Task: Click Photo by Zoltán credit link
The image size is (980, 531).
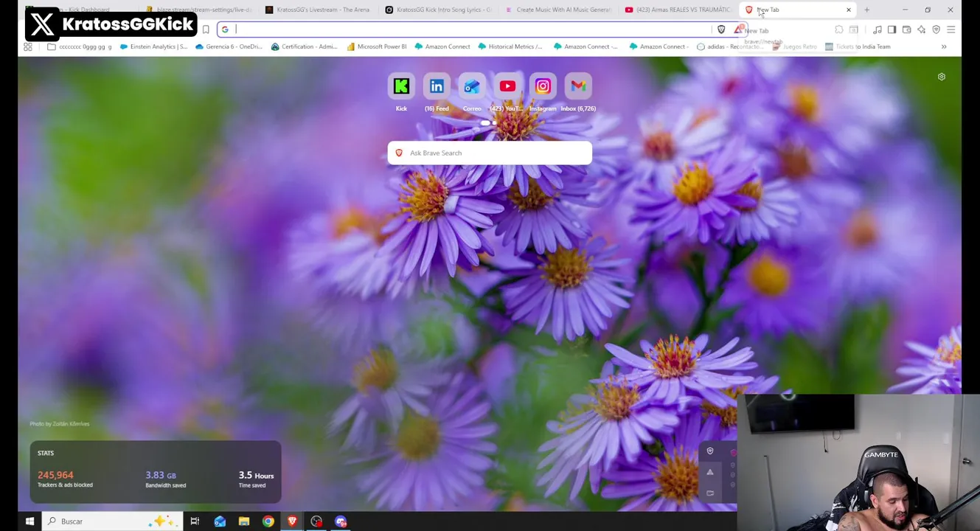Action: [59, 424]
